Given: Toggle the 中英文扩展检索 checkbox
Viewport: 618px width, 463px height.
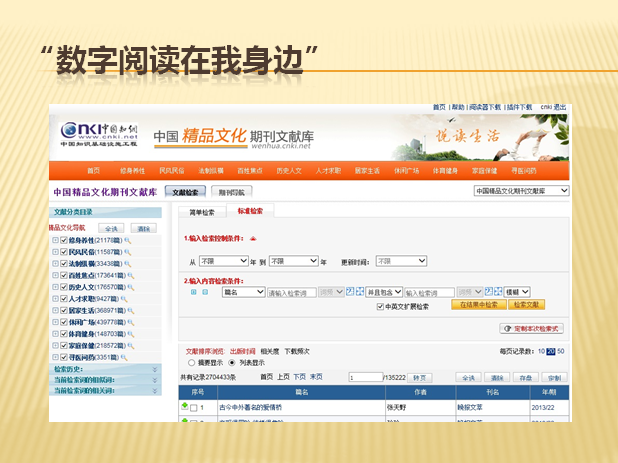Looking at the screenshot, I should pyautogui.click(x=380, y=306).
